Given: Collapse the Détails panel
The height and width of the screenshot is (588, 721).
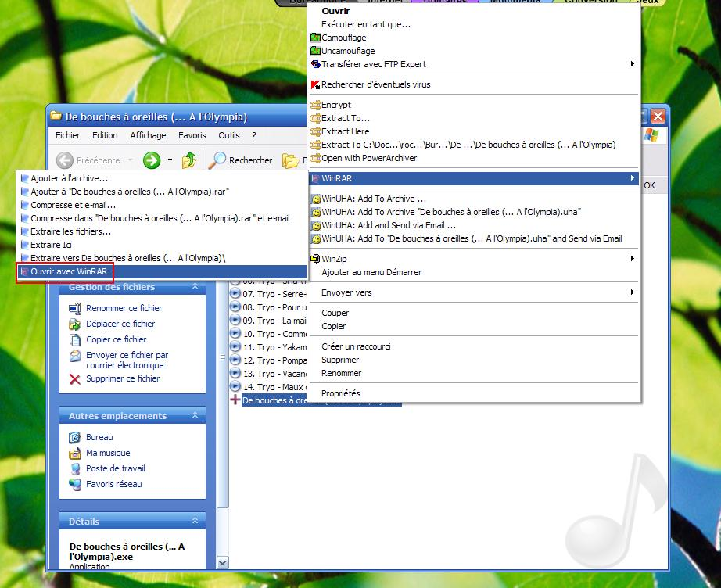Looking at the screenshot, I should tap(195, 521).
